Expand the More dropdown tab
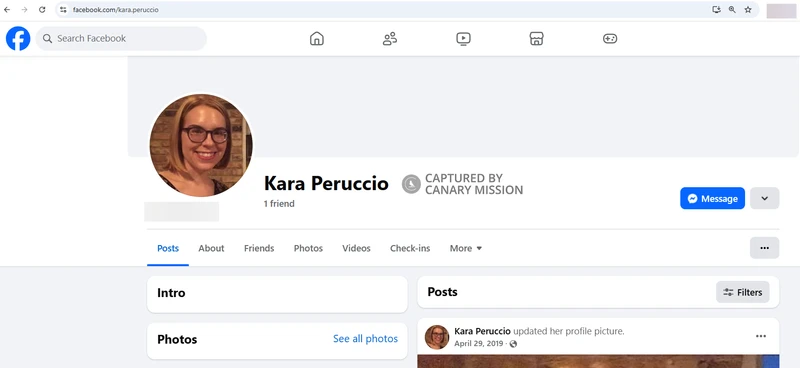The height and width of the screenshot is (368, 800). 465,249
